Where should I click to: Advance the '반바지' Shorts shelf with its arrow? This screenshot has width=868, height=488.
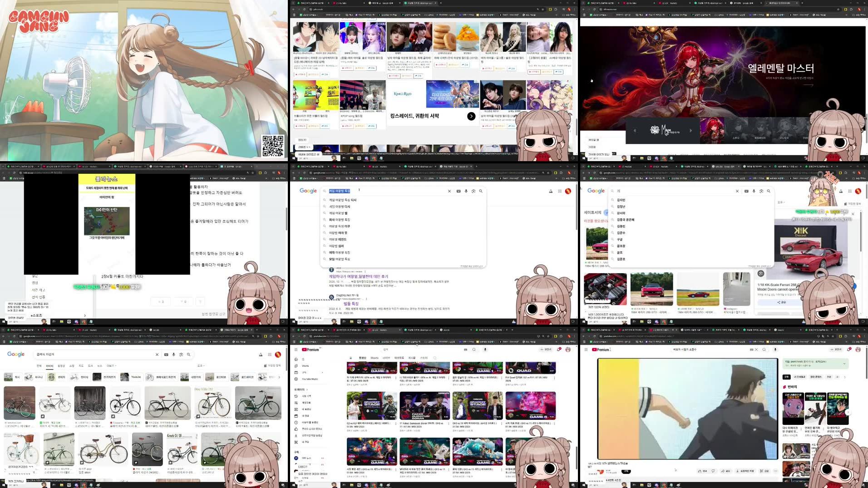(x=848, y=412)
